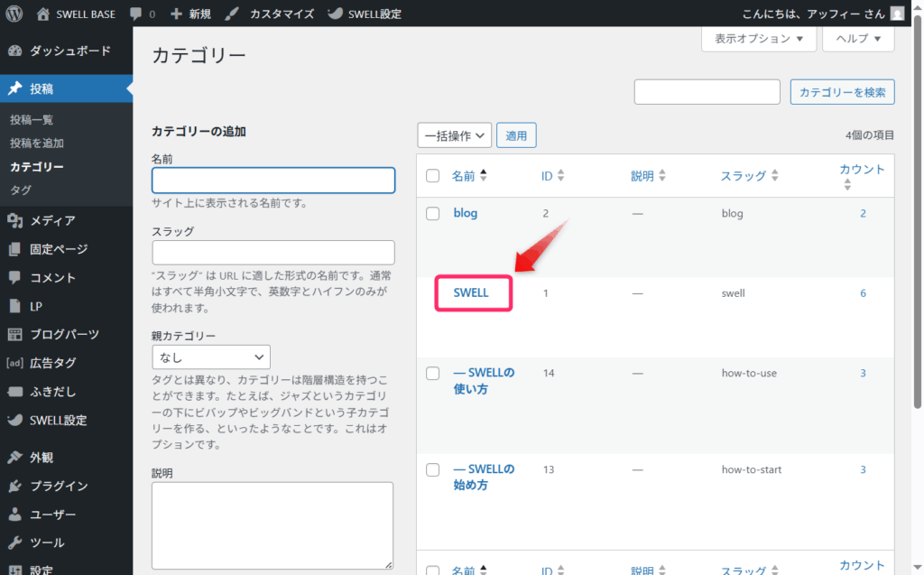Screen dimensions: 924x575
Task: Click the ツール wrench icon
Action: (x=14, y=543)
